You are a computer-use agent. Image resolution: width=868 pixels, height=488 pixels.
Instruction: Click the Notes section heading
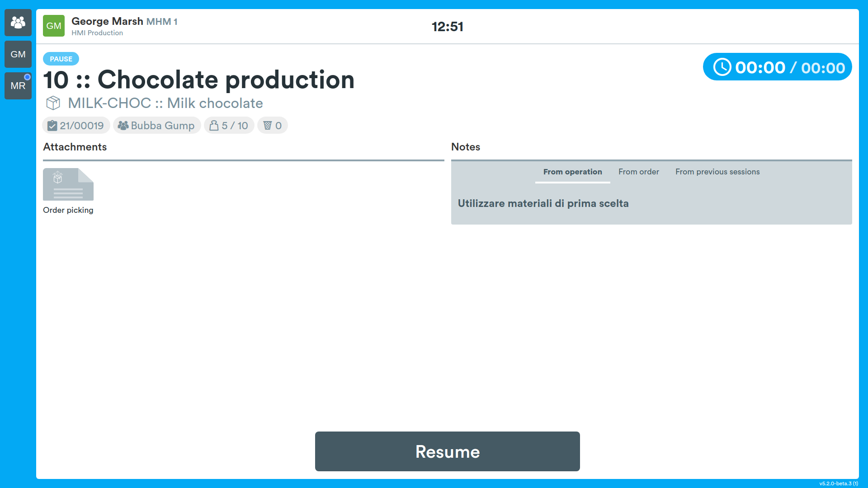[x=466, y=147]
